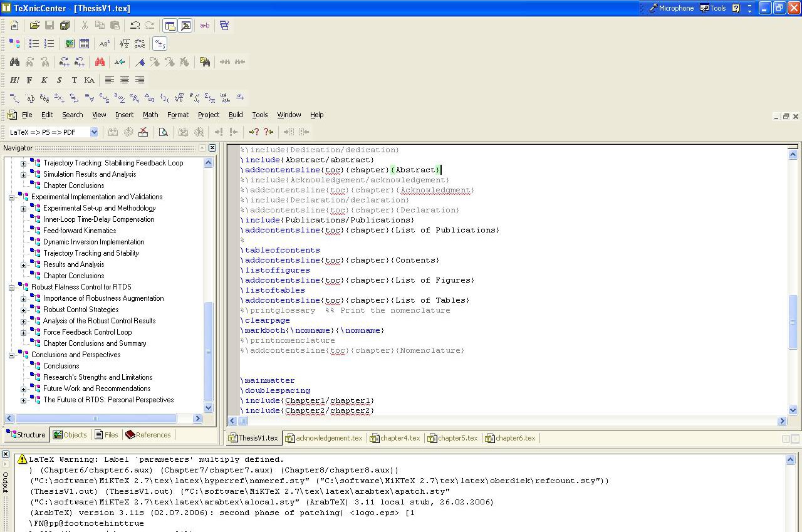Collapse Conclusions and Perspectives node
The image size is (802, 532).
coord(12,355)
